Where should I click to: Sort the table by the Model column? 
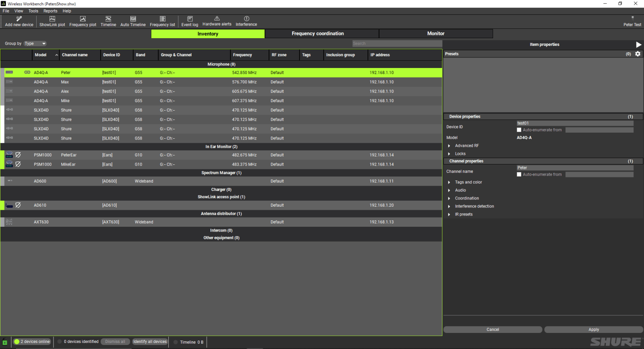pyautogui.click(x=45, y=55)
